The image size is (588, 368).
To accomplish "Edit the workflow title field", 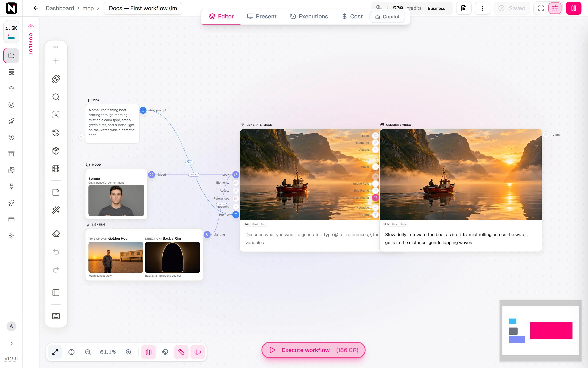I will click(143, 8).
